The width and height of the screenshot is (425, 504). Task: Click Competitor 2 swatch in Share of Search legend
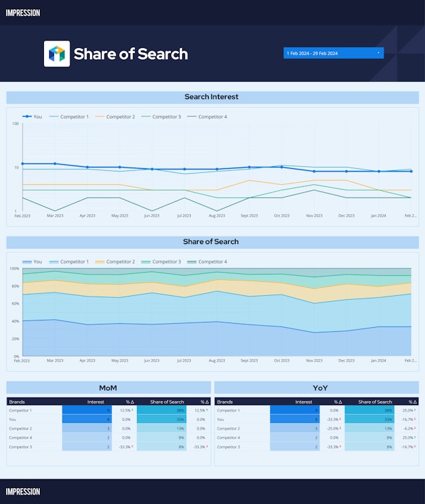point(100,262)
